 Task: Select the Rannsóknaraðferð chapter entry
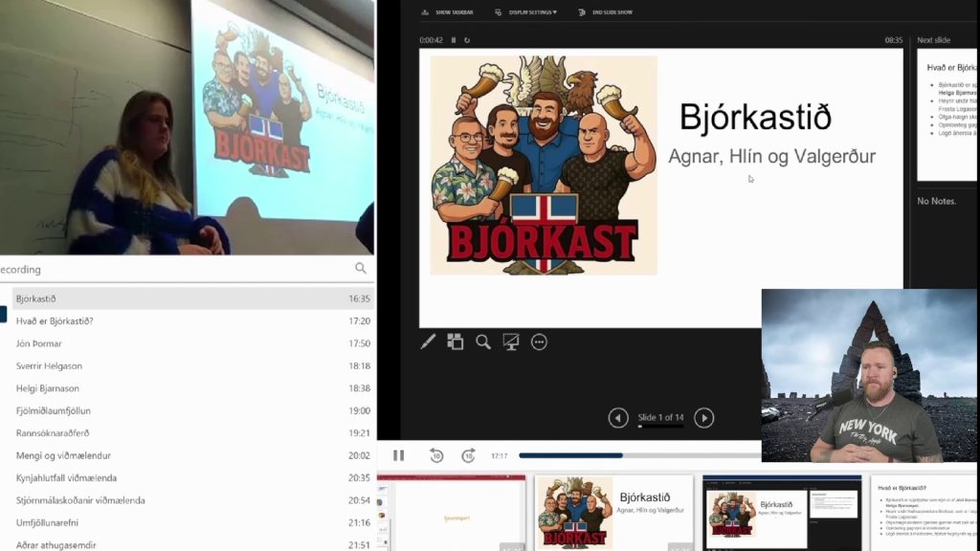click(191, 433)
